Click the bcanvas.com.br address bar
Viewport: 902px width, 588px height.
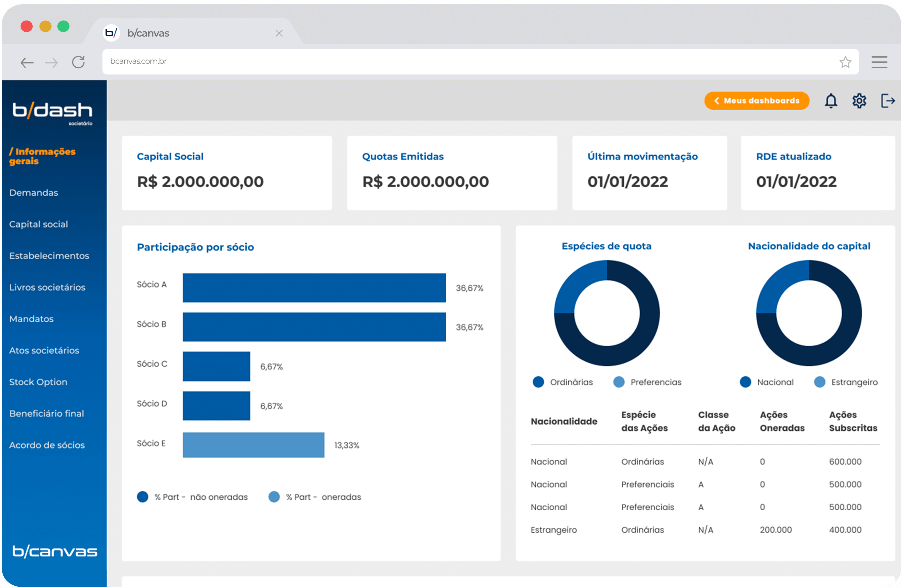click(x=480, y=61)
